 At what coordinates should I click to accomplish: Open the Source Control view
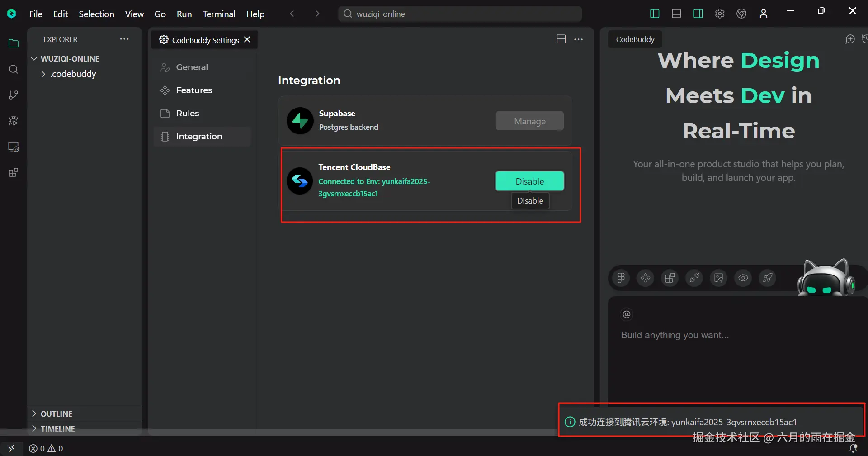point(14,95)
